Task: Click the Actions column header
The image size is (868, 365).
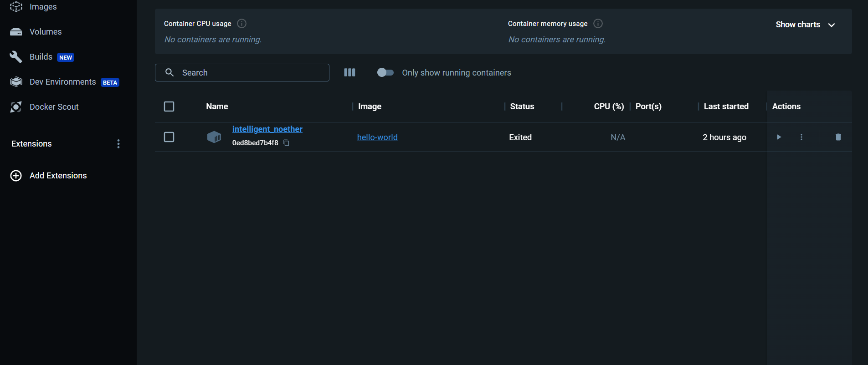Action: point(786,106)
